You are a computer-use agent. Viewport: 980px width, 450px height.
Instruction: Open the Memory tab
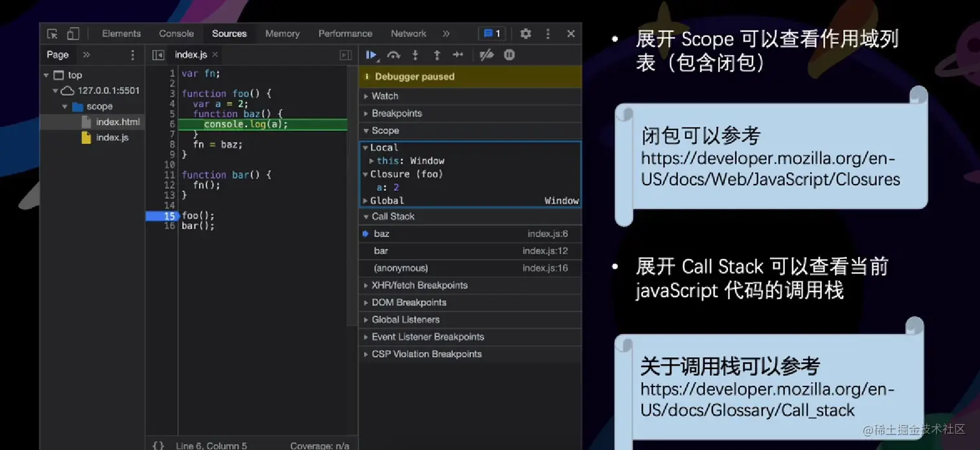click(283, 34)
